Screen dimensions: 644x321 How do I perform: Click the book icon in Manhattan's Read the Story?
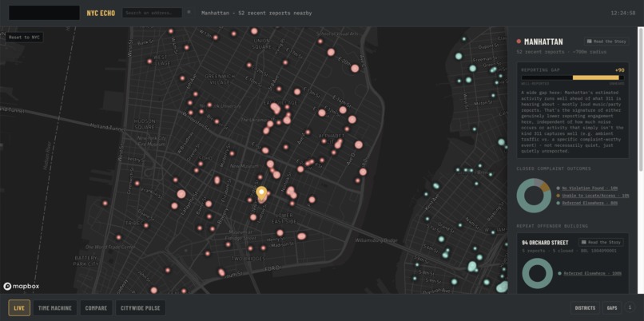click(x=590, y=42)
